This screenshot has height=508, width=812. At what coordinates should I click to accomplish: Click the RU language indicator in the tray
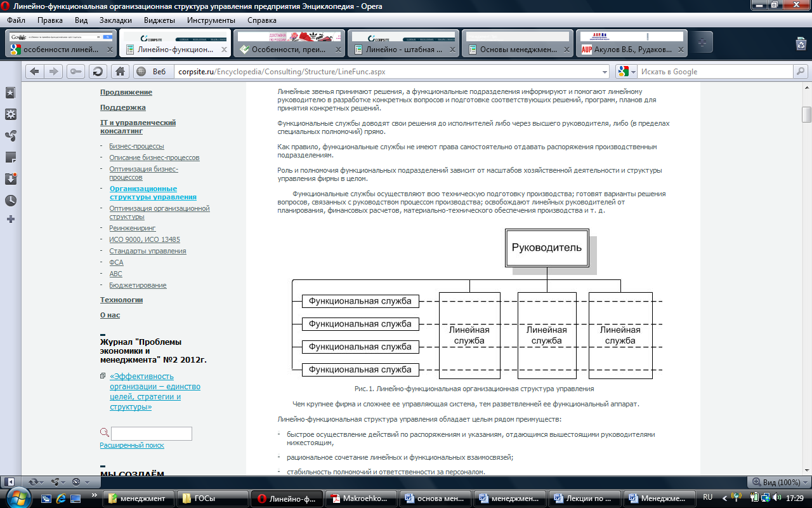pyautogui.click(x=708, y=497)
